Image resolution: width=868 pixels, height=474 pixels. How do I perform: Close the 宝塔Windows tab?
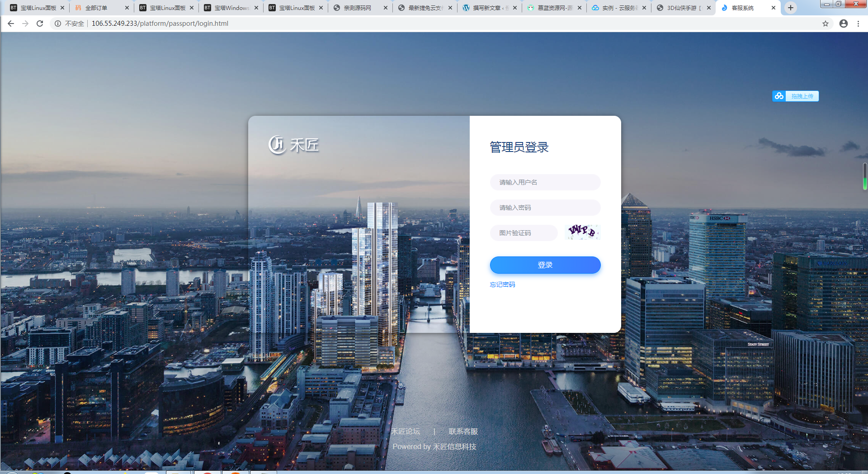[x=256, y=8]
